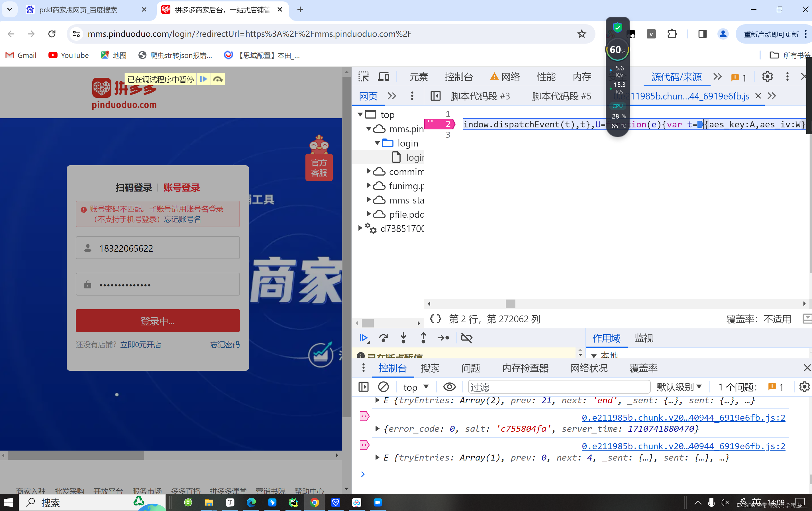The image size is (812, 511).
Task: Resume script execution in debugger toolbar
Action: tap(364, 338)
